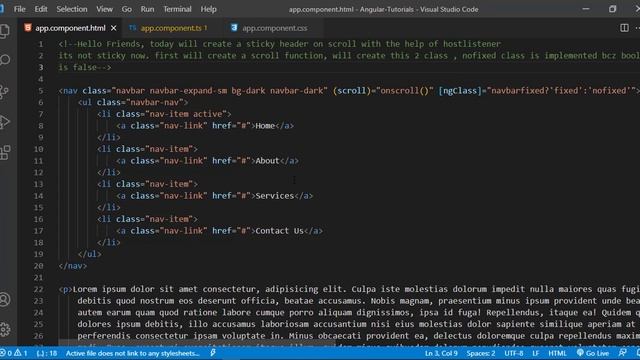Click the '(scroll)' event binding on line 5
640x360 pixels.
(352, 91)
